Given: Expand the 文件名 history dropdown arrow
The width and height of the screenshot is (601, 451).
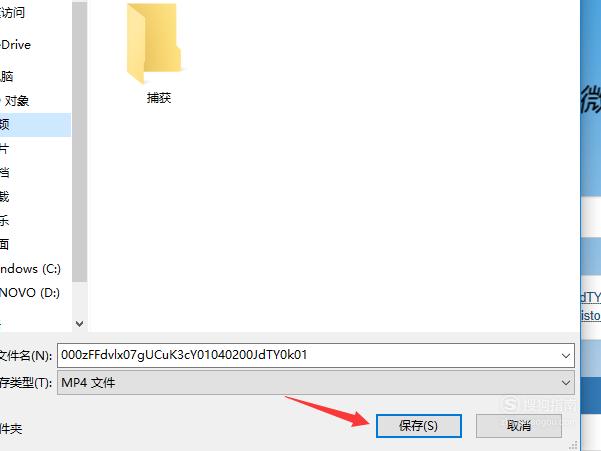Looking at the screenshot, I should point(566,356).
